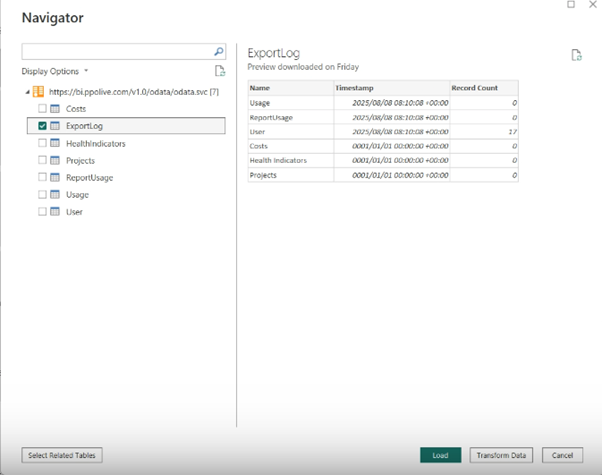Check the Usage checkbox

coord(42,194)
